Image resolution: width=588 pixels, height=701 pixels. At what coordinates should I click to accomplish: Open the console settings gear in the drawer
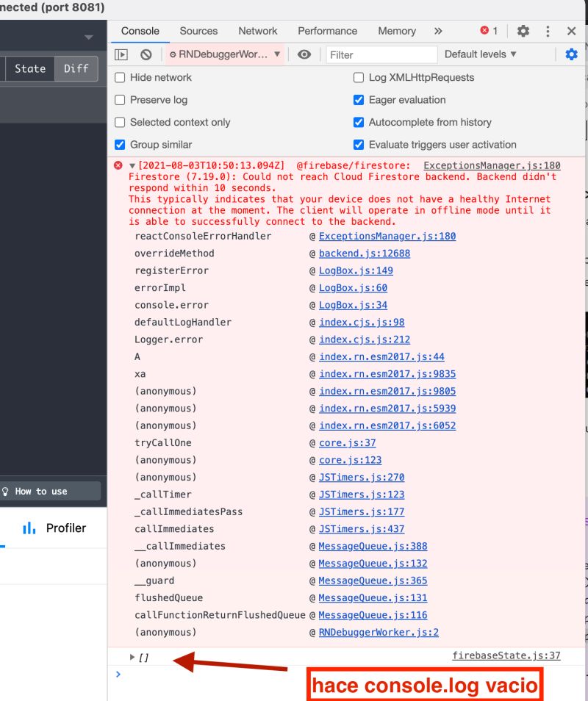pyautogui.click(x=571, y=54)
